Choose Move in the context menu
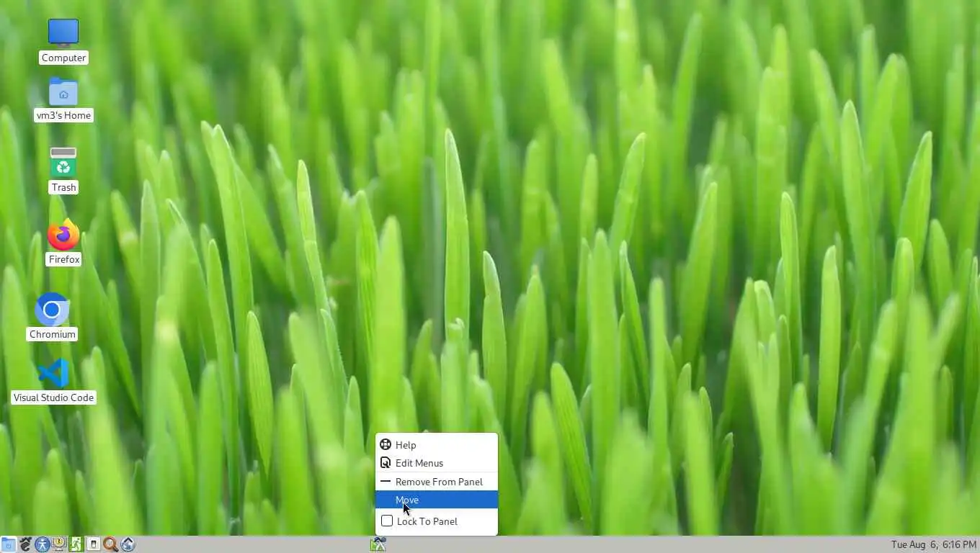The height and width of the screenshot is (553, 980). tap(436, 500)
